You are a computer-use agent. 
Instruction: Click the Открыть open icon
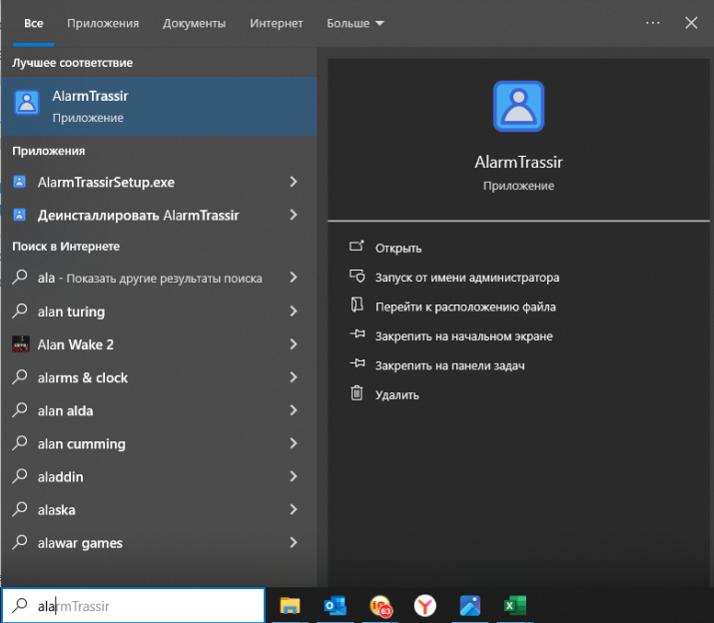pyautogui.click(x=357, y=246)
